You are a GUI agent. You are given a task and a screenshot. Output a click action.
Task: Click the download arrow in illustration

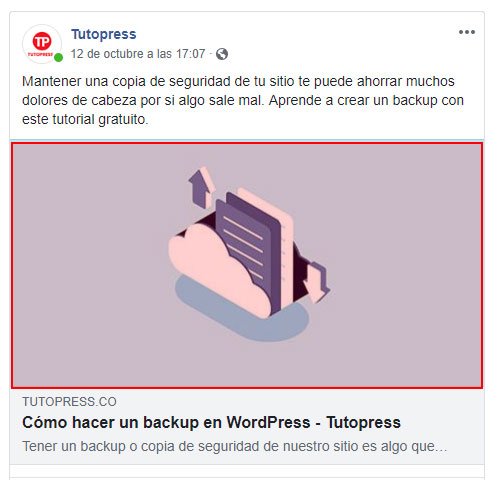(316, 282)
